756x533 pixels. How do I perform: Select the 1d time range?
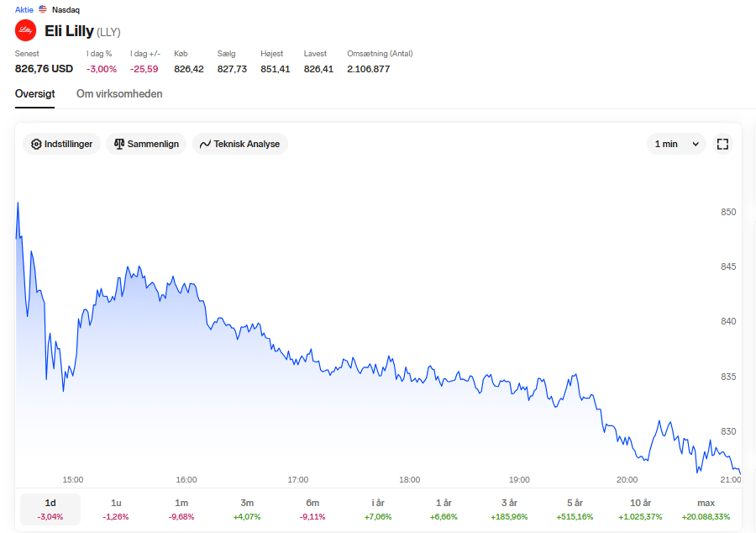(x=50, y=509)
